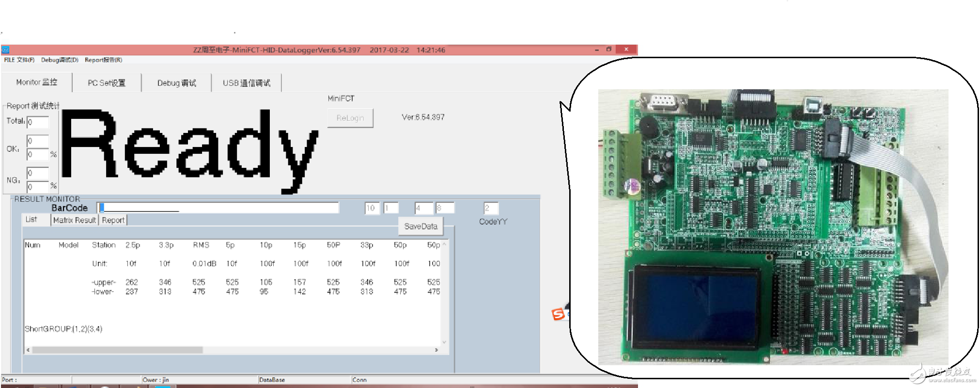The width and height of the screenshot is (980, 388).
Task: Click the SaveData button
Action: [x=420, y=226]
